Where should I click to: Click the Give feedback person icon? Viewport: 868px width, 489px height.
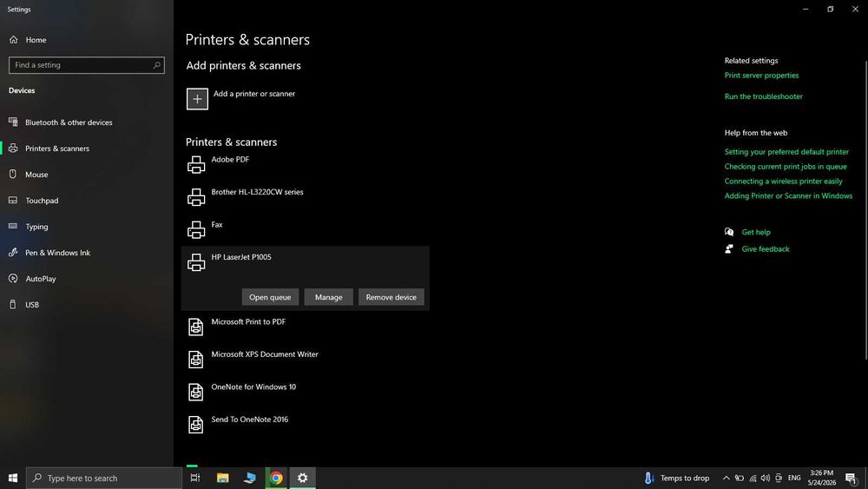[729, 249]
